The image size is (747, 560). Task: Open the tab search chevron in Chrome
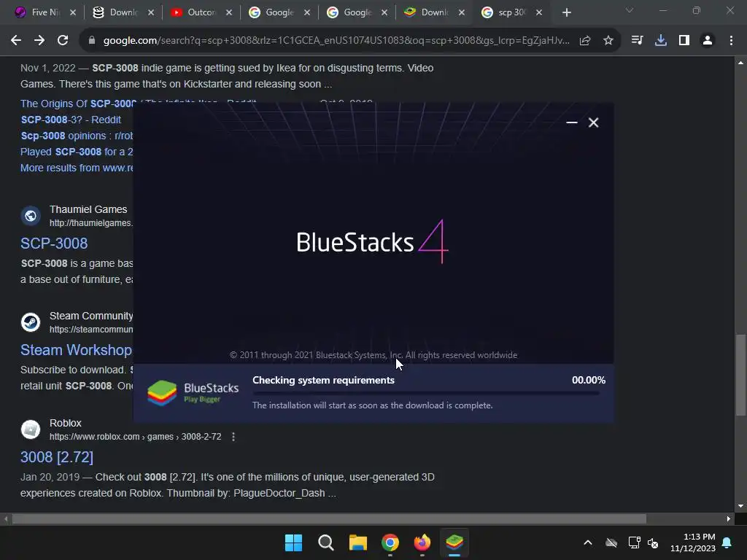(630, 10)
